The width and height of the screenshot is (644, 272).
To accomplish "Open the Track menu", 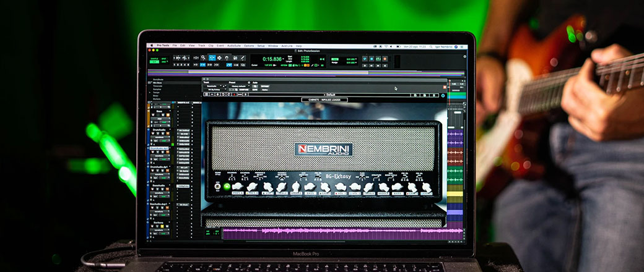I will click(x=202, y=46).
